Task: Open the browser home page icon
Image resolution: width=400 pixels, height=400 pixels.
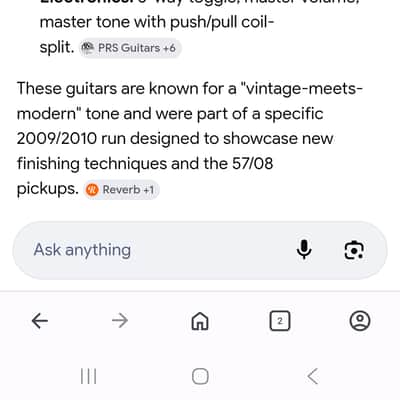Action: pyautogui.click(x=200, y=321)
